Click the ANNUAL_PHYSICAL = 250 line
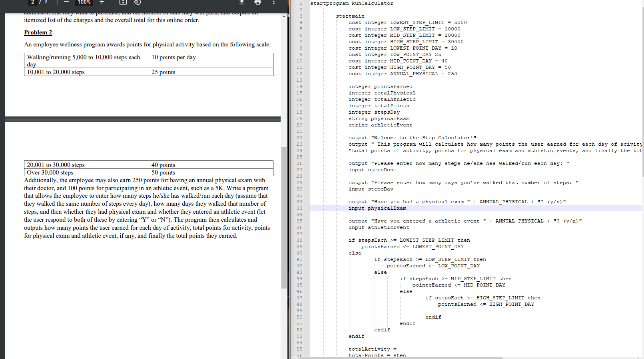This screenshot has width=644, height=359. click(403, 74)
